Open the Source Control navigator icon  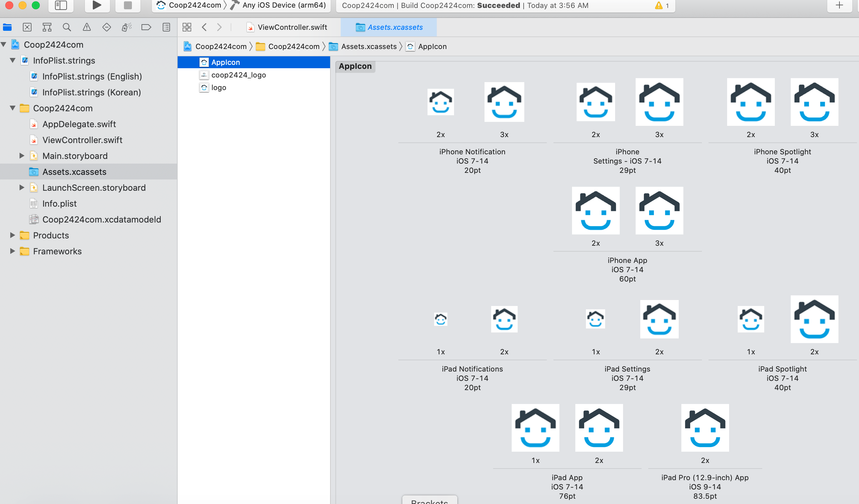pos(27,27)
